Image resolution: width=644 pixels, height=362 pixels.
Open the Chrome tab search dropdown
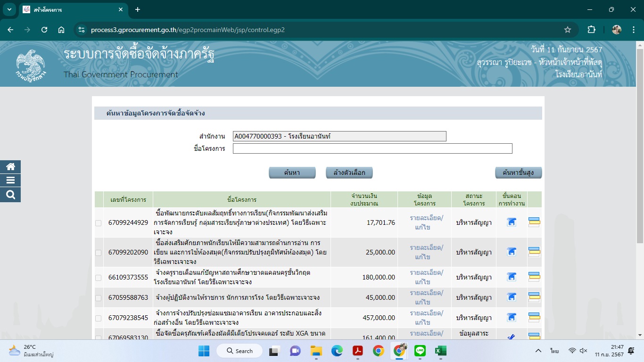point(9,9)
